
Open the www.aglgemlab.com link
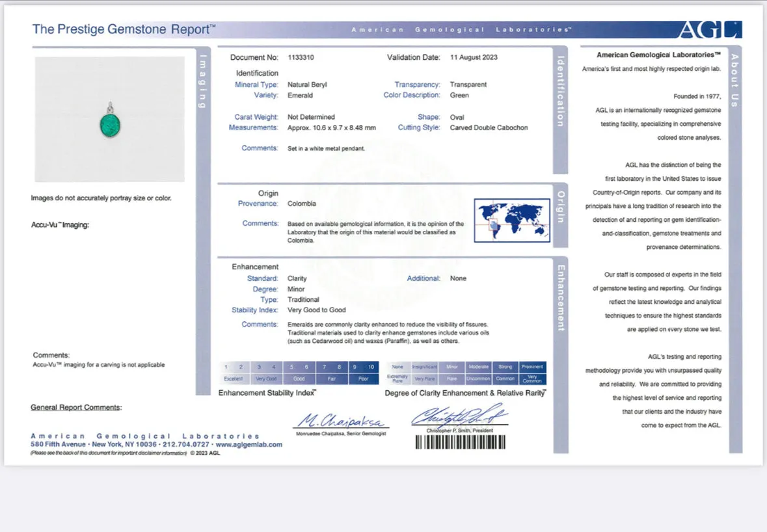[249, 444]
